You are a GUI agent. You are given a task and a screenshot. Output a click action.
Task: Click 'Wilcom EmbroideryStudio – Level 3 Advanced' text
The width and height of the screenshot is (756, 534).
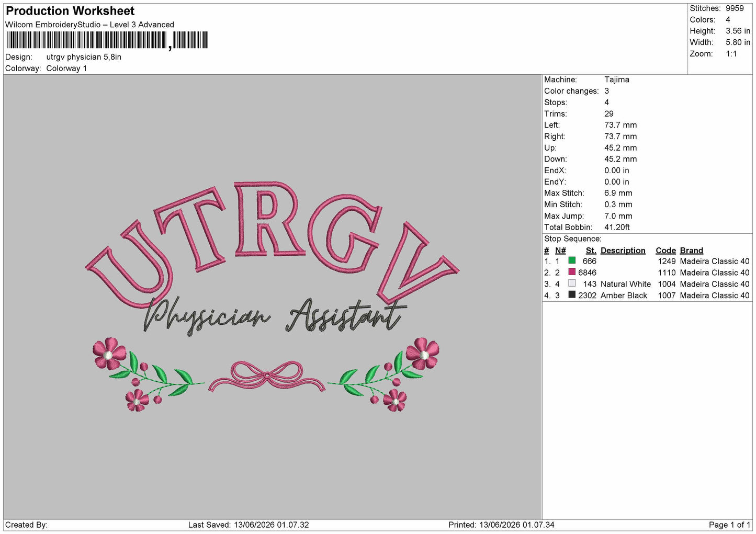coord(89,25)
